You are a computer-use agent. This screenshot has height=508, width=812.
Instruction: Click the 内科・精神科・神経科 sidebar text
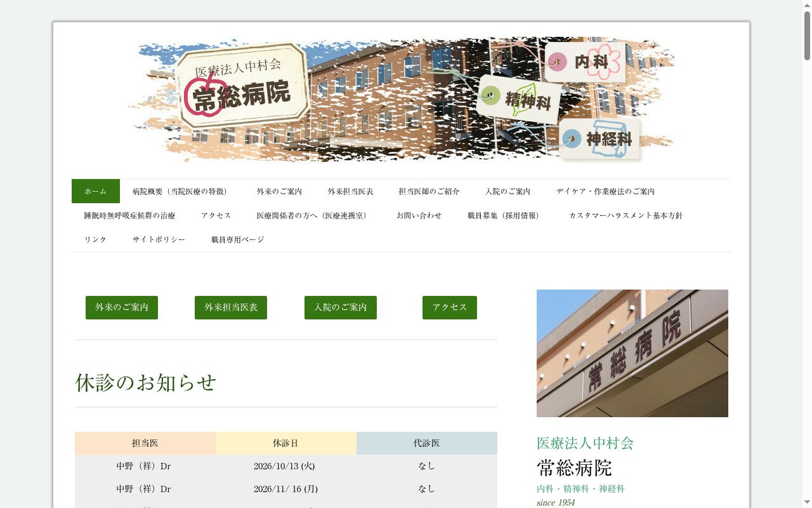click(x=581, y=489)
